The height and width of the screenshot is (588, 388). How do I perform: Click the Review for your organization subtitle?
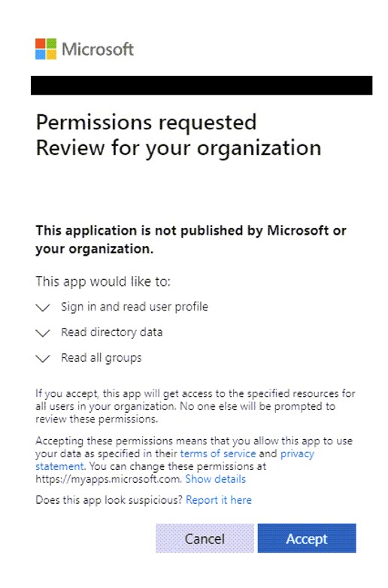pos(178,147)
